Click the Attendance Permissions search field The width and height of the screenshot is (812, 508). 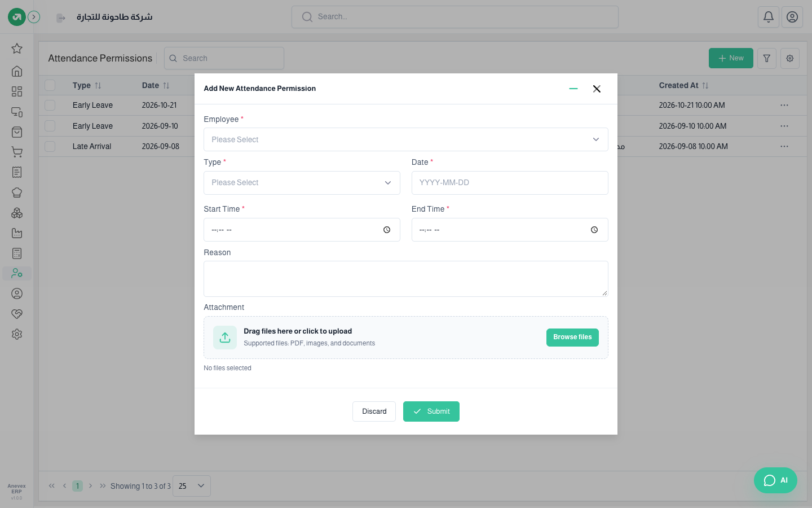coord(224,58)
